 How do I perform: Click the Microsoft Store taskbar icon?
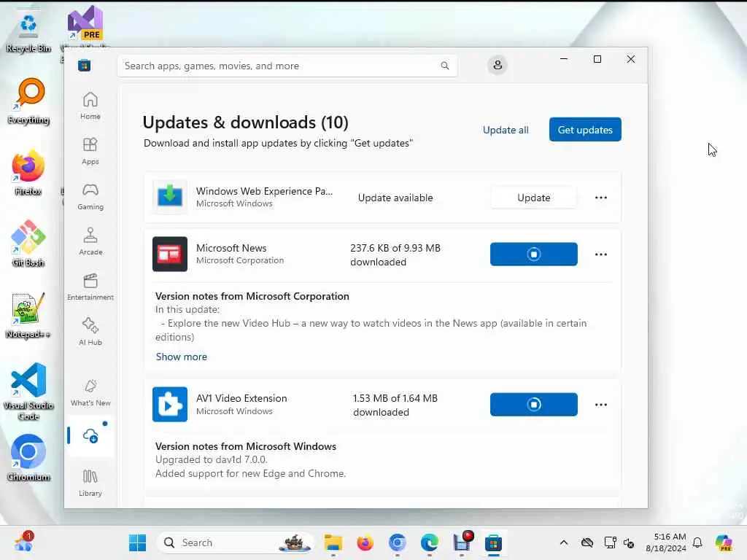[x=494, y=542]
